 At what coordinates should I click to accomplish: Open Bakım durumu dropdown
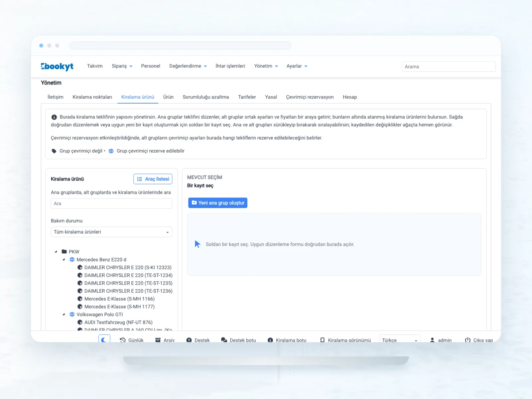pos(111,232)
